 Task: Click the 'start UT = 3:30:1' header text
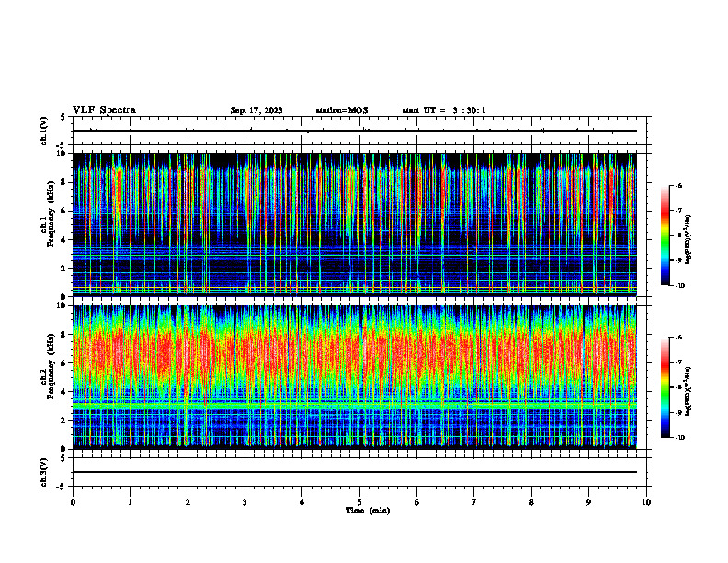(x=444, y=110)
